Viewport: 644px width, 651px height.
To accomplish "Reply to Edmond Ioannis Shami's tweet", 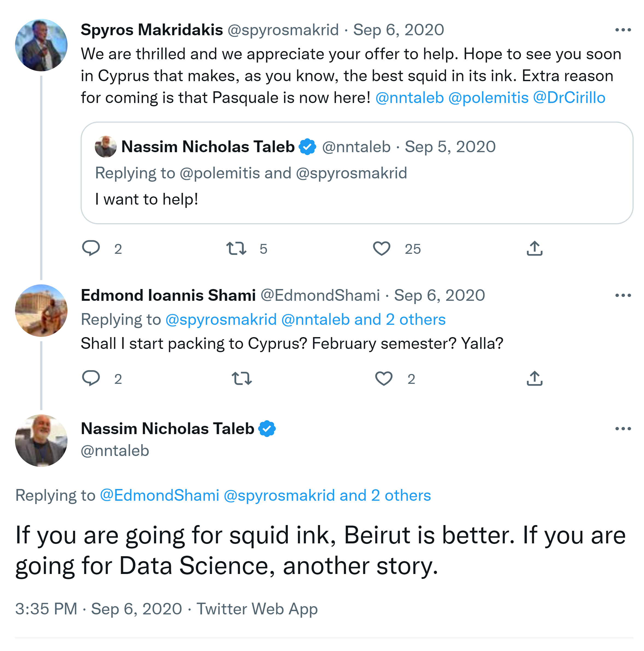I will pos(91,378).
